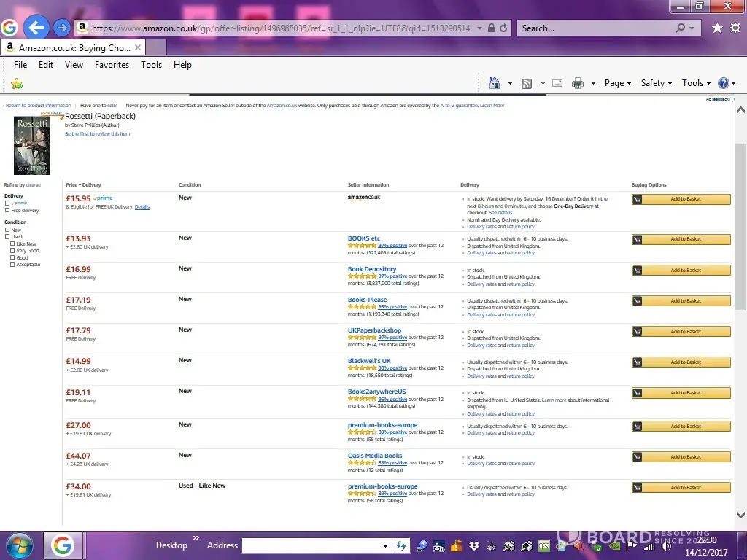747x560 pixels.
Task: Enable the Used condition checkbox
Action: [x=7, y=237]
